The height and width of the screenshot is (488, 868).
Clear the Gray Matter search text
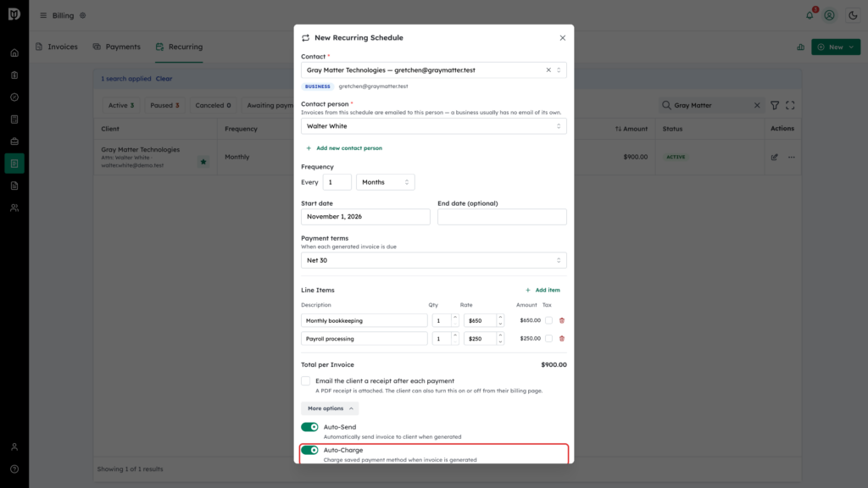pos(757,105)
